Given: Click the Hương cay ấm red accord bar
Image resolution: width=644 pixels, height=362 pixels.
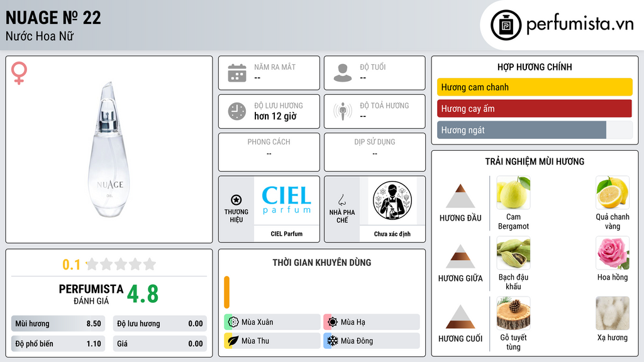Looking at the screenshot, I should tap(535, 109).
